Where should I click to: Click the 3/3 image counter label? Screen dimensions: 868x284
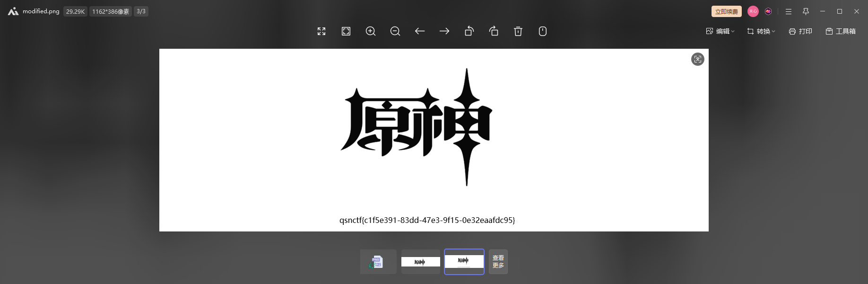tap(141, 11)
